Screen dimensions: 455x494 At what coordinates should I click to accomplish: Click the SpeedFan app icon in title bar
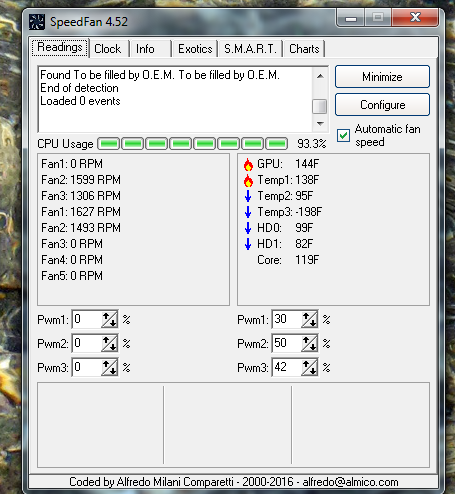[x=37, y=22]
